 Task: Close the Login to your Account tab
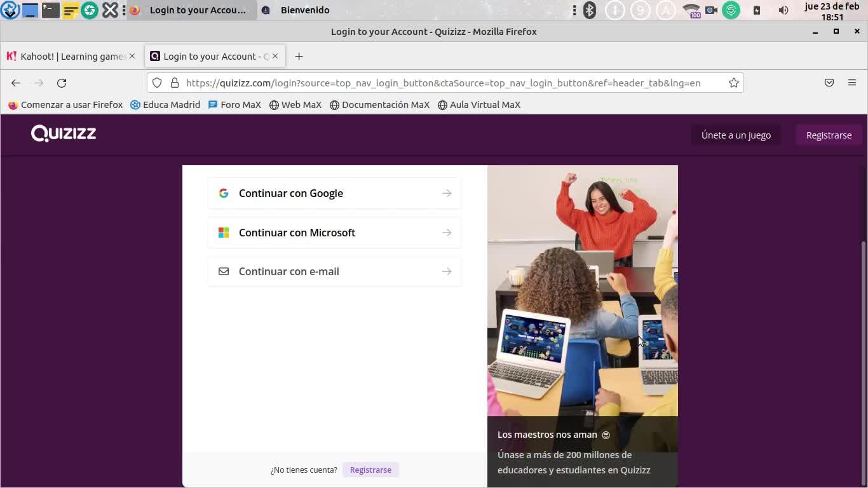click(275, 56)
